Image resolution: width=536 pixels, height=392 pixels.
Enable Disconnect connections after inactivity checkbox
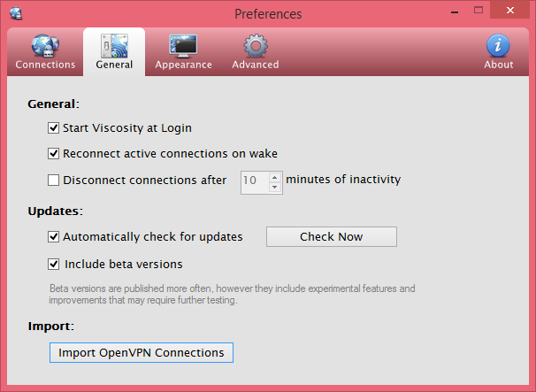coord(53,180)
